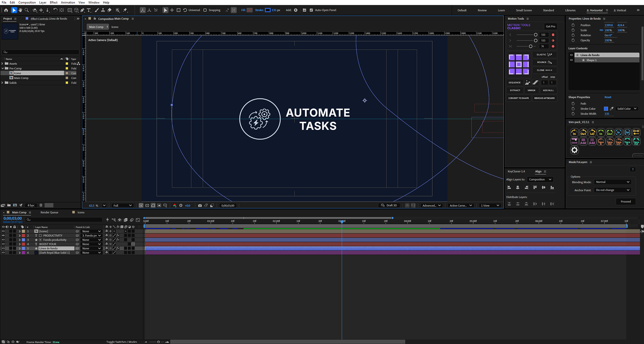Click the timeline layer search field
This screenshot has height=344, width=644.
point(64,220)
